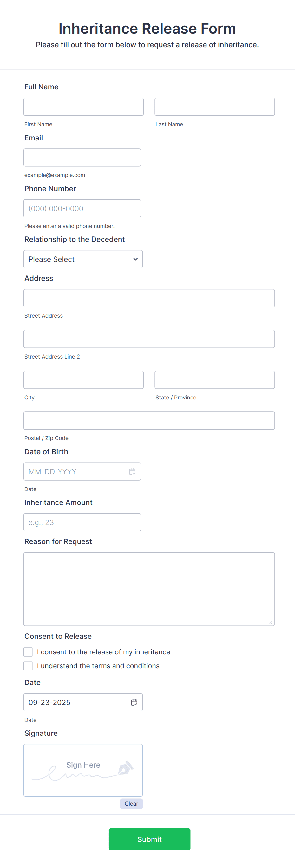The width and height of the screenshot is (295, 868).
Task: Select the Email input field
Action: click(82, 157)
